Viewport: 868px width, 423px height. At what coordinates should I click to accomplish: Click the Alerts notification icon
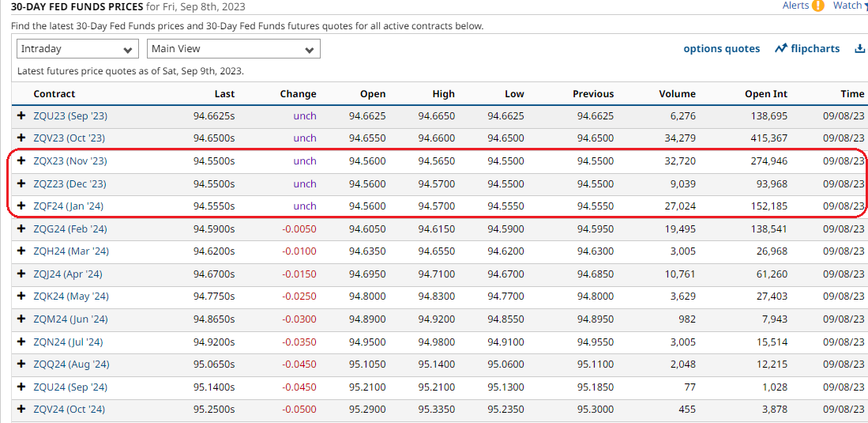(x=817, y=6)
